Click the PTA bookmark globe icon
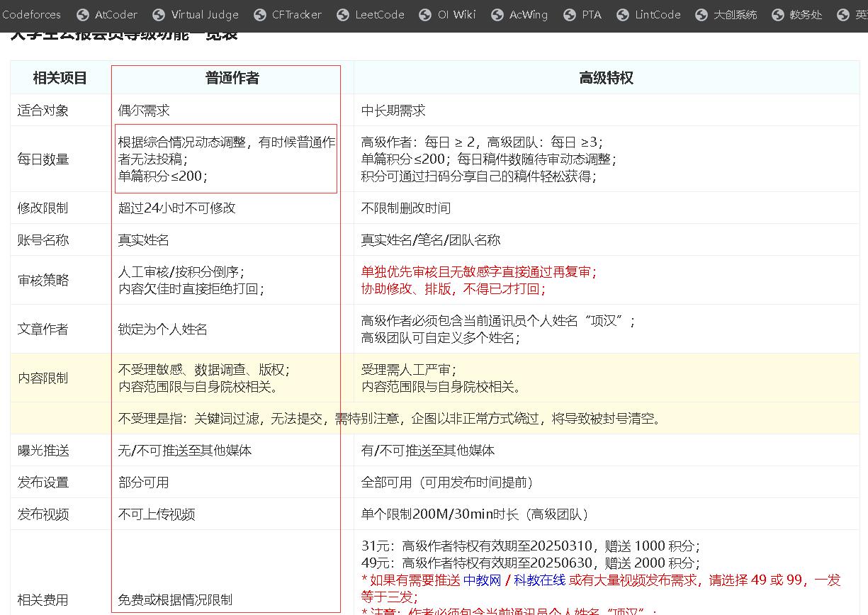 click(x=570, y=15)
